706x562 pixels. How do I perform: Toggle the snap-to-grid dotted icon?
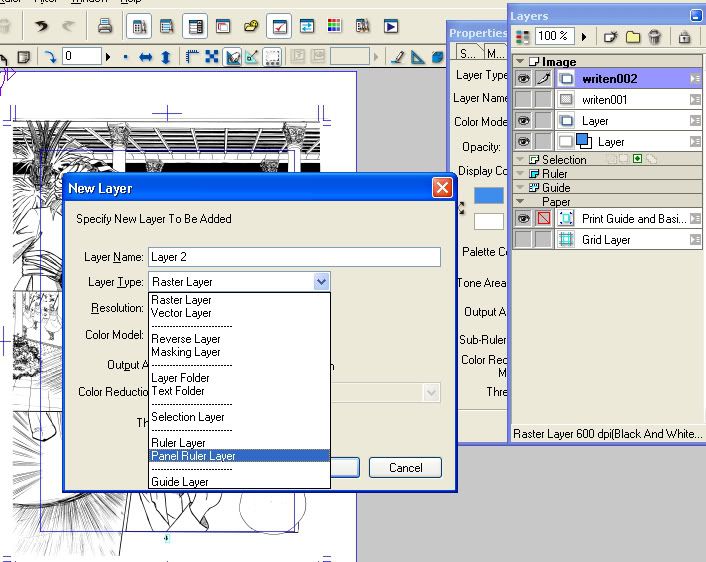click(272, 57)
